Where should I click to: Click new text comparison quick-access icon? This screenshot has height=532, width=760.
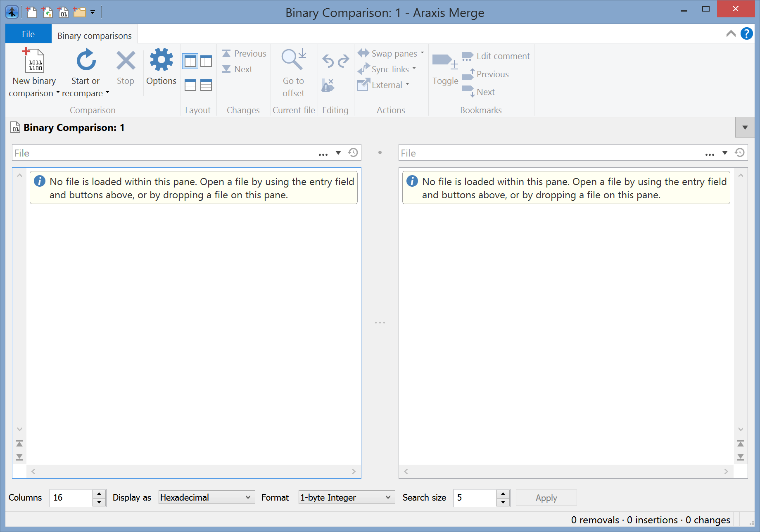pyautogui.click(x=31, y=12)
